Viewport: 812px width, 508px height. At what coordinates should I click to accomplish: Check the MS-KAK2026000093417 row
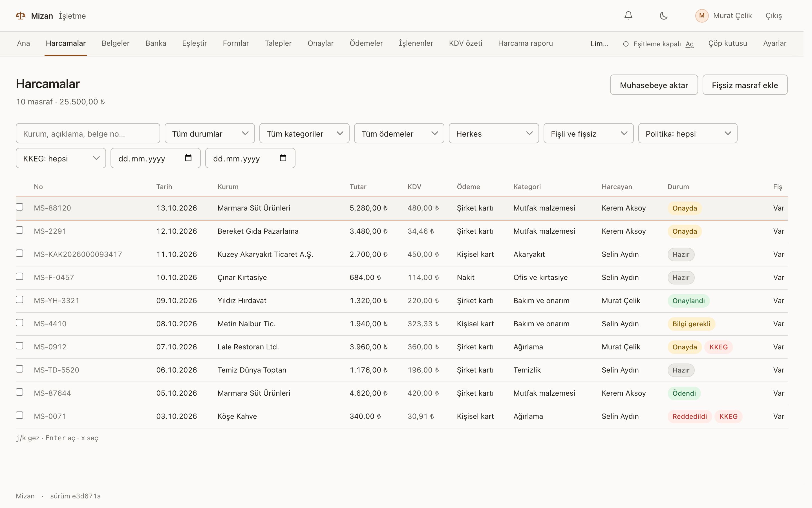(19, 253)
